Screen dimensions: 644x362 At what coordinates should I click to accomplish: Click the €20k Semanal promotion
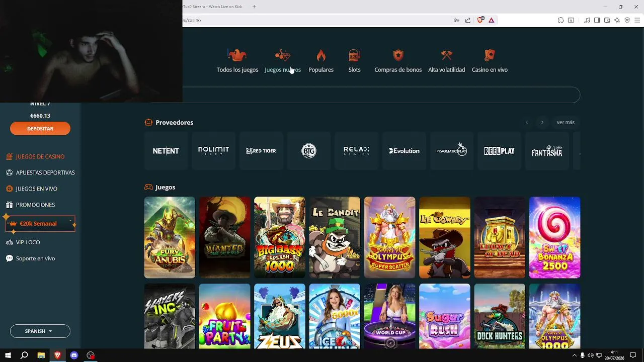[x=40, y=224]
